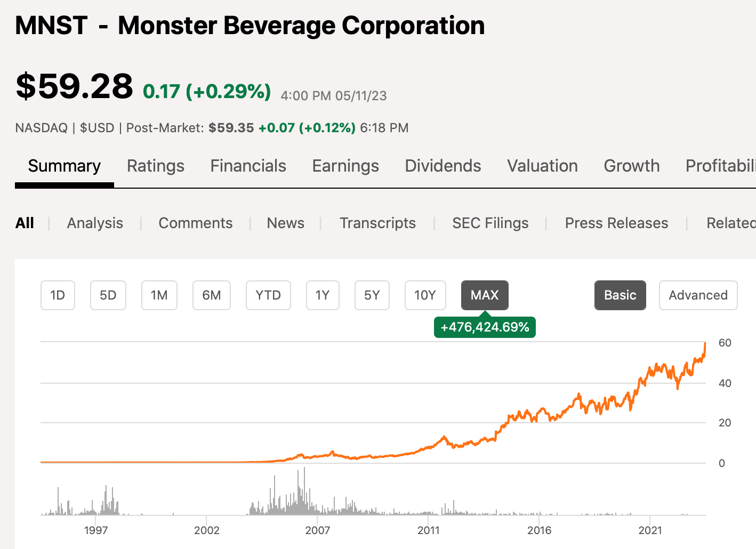
Task: Filter feed by Transcripts
Action: click(x=377, y=223)
